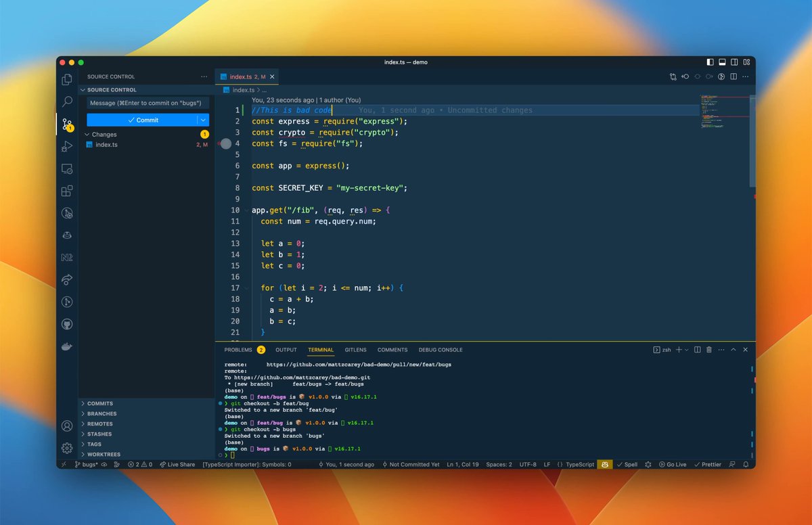Click the GitHub icon in the activity bar

click(67, 324)
